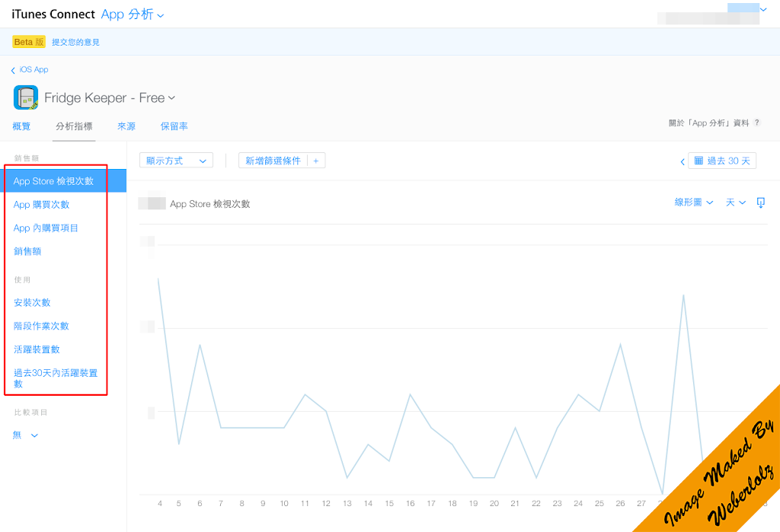Click the Fridge Keeper app icon
The height and width of the screenshot is (532, 780).
click(x=26, y=97)
